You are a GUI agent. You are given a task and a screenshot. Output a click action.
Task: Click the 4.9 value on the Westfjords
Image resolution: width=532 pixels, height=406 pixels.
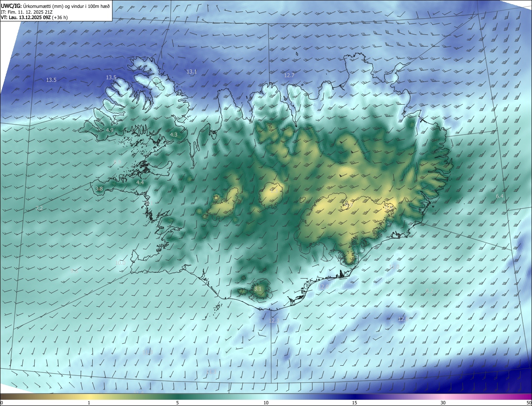[110, 130]
